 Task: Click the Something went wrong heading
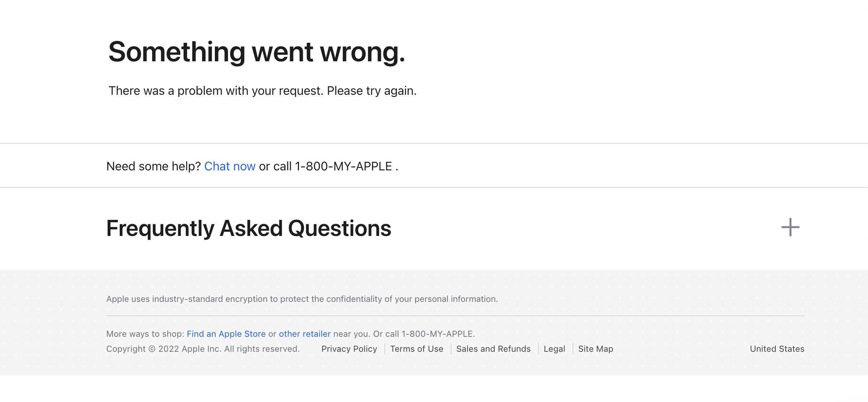click(x=257, y=52)
